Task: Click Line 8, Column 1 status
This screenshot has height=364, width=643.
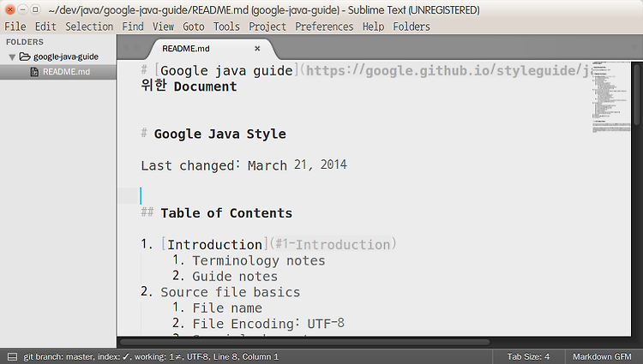Action: [x=246, y=356]
